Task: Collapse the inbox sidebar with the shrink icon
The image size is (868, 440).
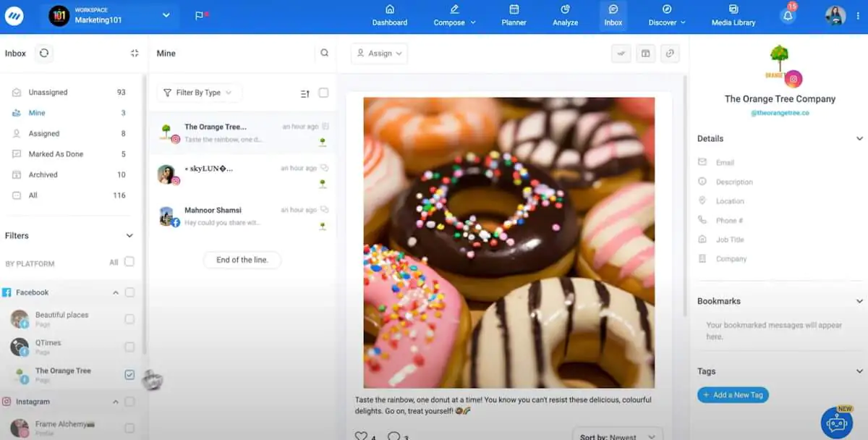Action: pos(135,53)
